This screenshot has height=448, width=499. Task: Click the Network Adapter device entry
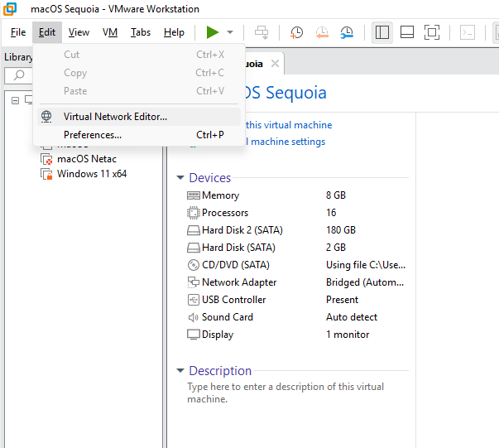[241, 282]
